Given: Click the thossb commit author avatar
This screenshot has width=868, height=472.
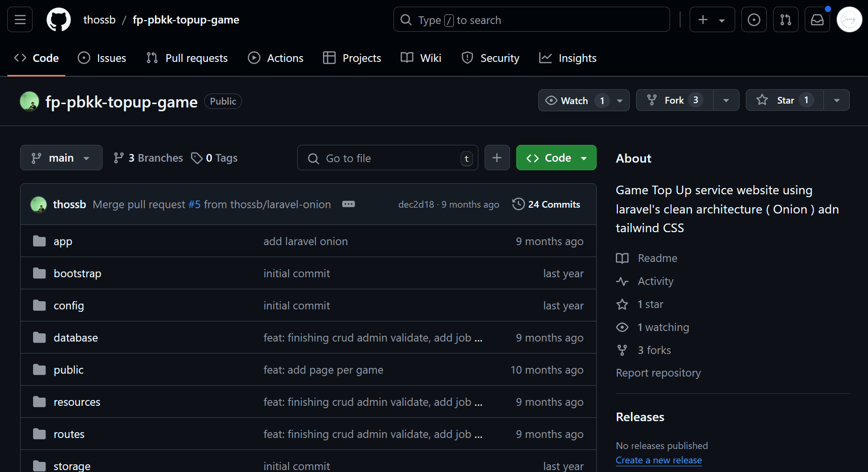Looking at the screenshot, I should [38, 204].
